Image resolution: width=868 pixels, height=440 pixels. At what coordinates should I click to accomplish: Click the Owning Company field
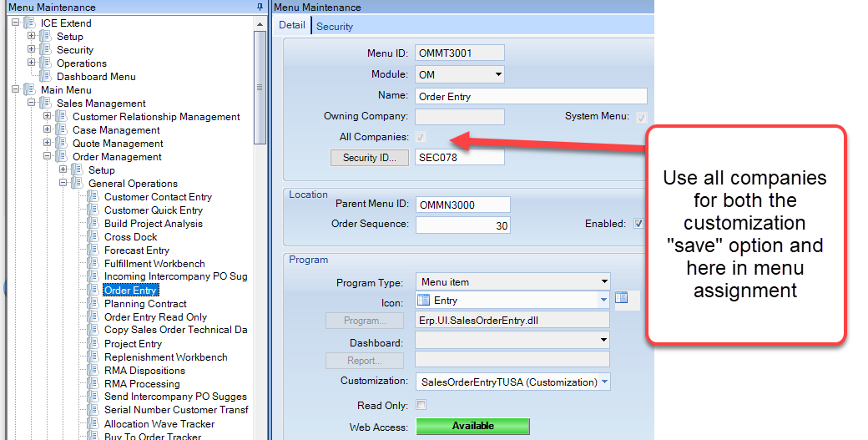[x=460, y=117]
